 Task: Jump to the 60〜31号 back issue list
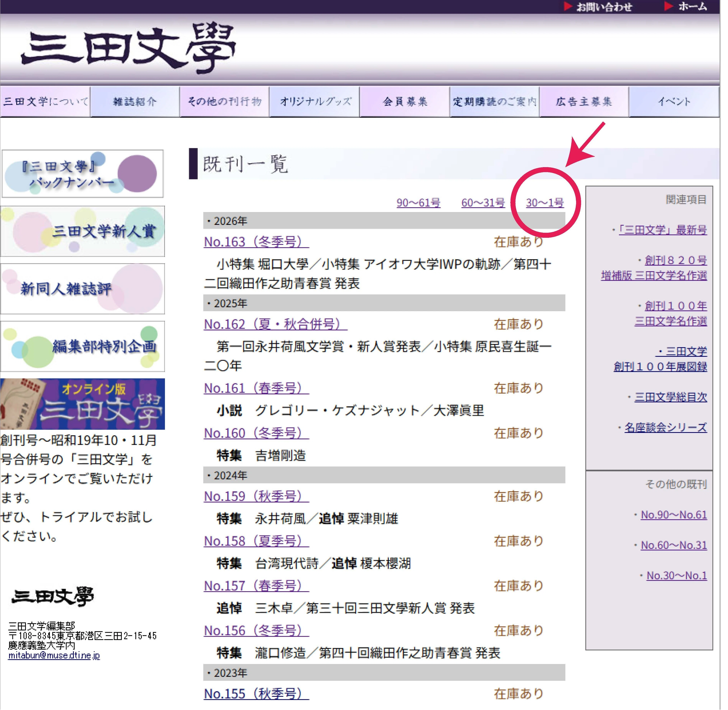pyautogui.click(x=483, y=203)
